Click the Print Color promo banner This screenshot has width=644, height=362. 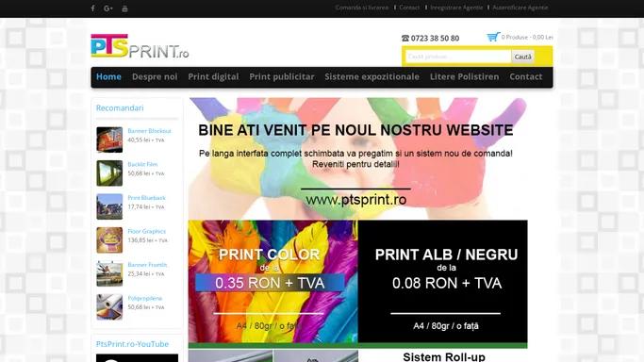pos(273,282)
